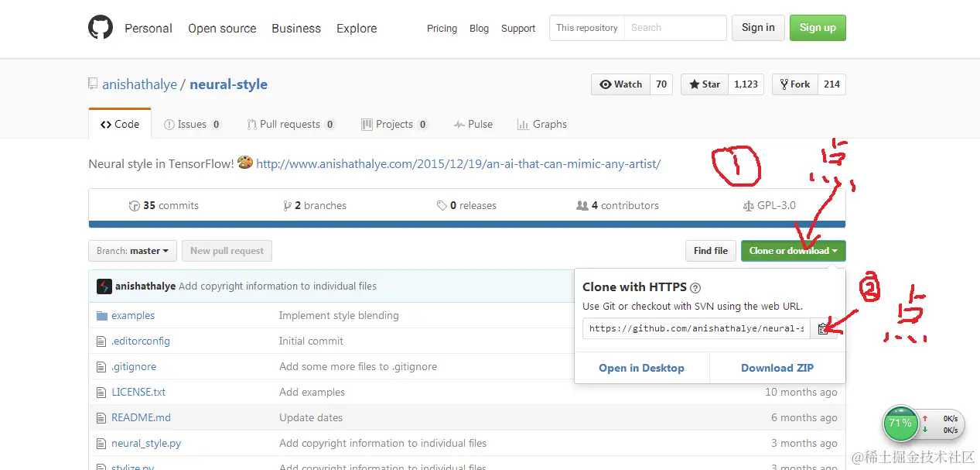The width and height of the screenshot is (980, 470).
Task: Click Open in Desktop
Action: 641,368
